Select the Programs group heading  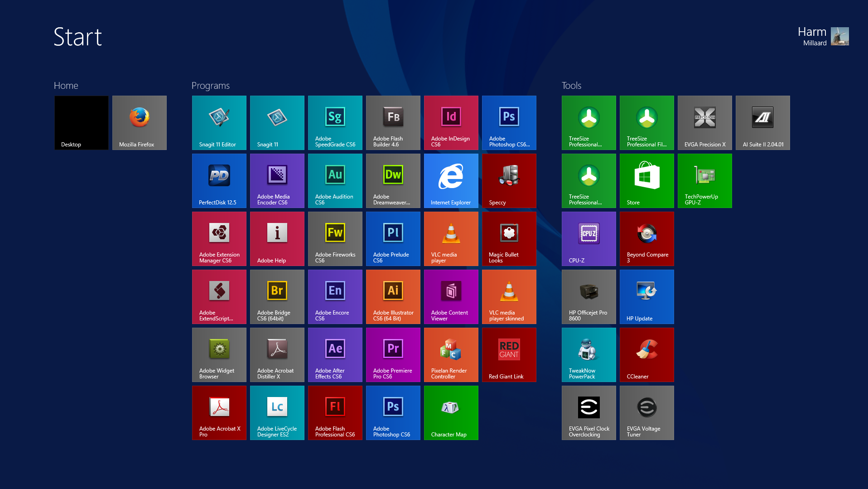(211, 86)
